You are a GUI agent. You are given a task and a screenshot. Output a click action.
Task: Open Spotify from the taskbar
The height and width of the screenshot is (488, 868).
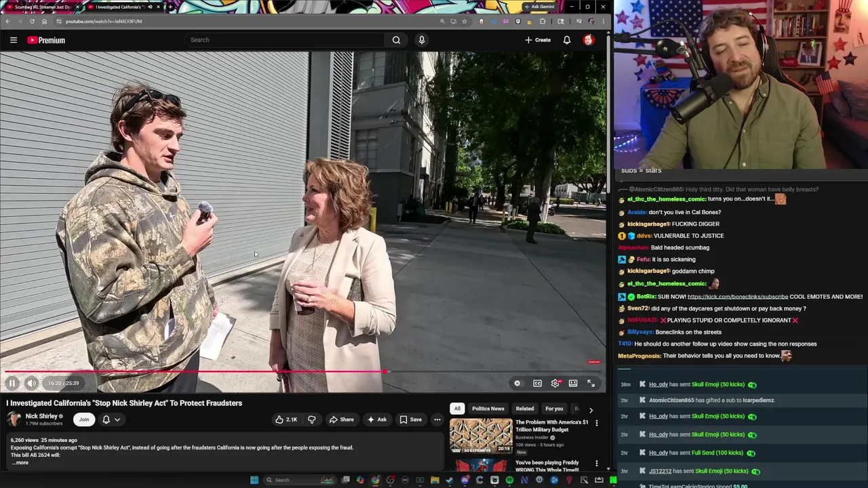point(509,480)
